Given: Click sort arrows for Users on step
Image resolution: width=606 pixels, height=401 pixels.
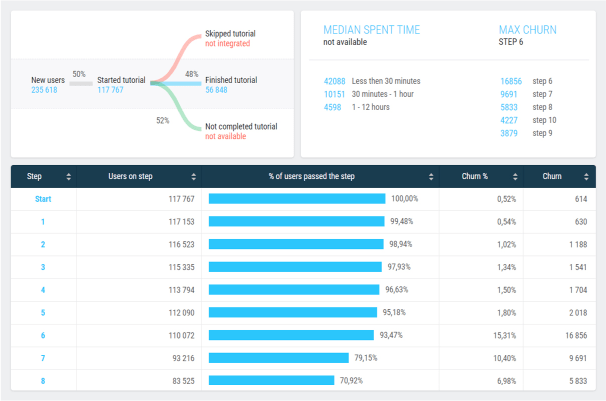Looking at the screenshot, I should [x=193, y=177].
